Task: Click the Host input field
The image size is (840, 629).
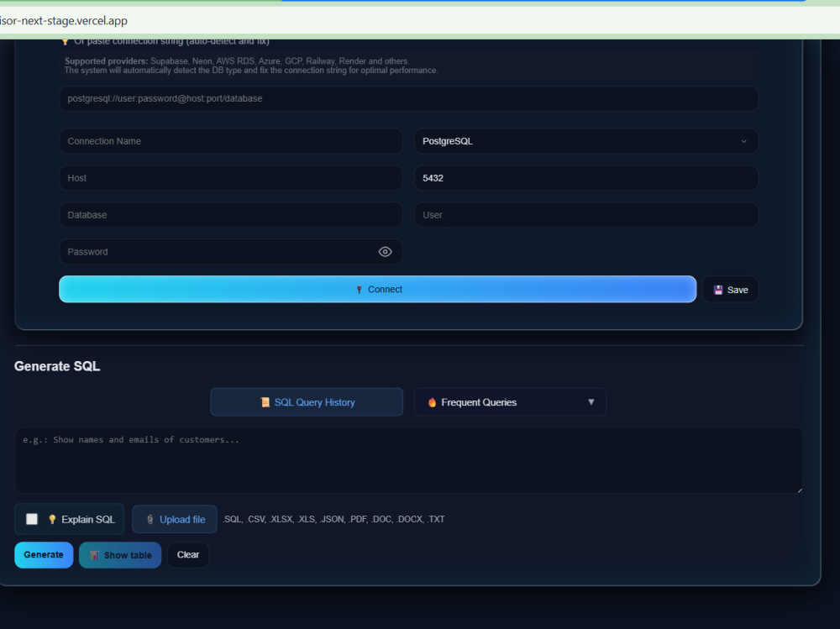Action: [x=231, y=178]
